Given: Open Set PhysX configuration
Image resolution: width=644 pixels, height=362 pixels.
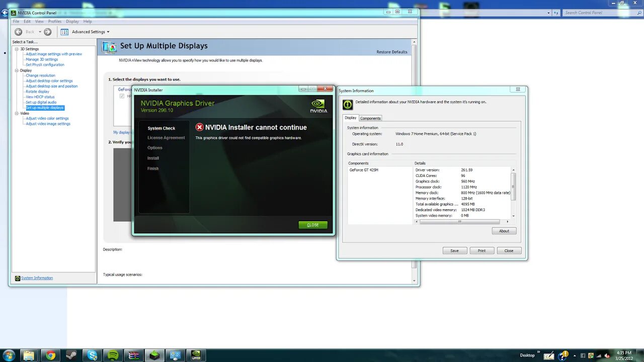Looking at the screenshot, I should [x=45, y=64].
